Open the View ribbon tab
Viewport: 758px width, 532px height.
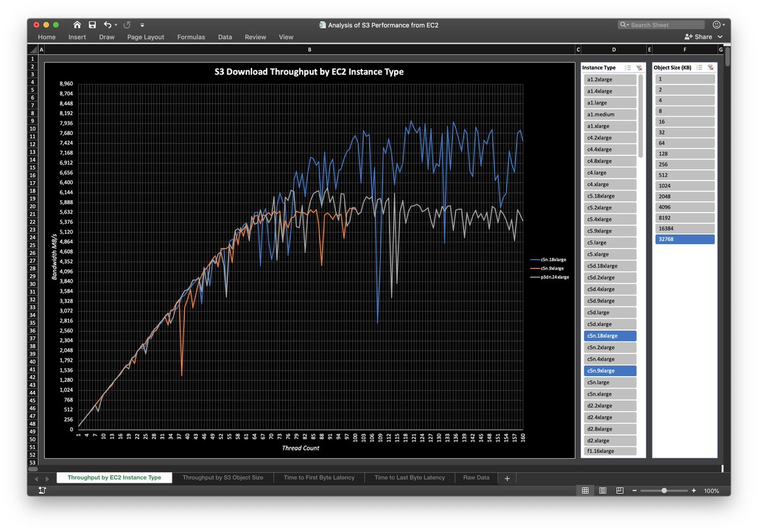286,37
